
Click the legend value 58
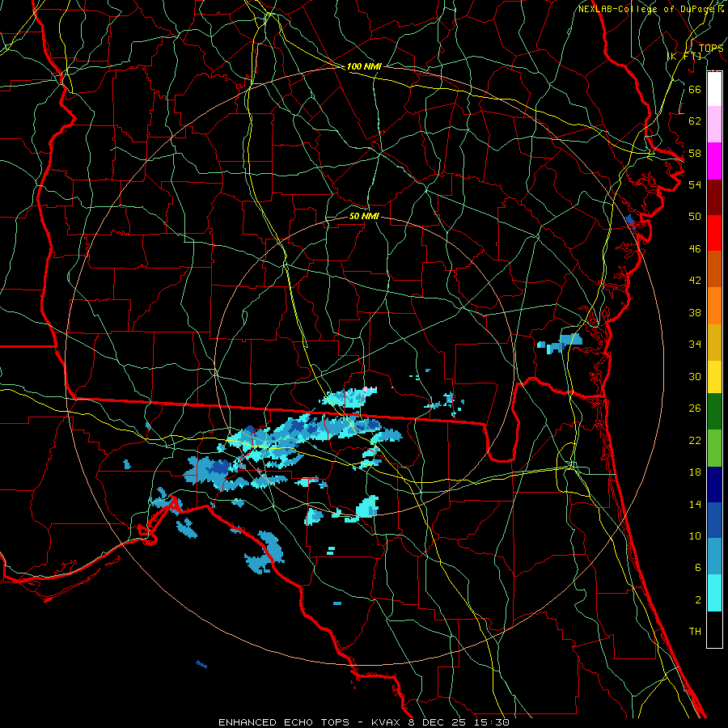pyautogui.click(x=695, y=153)
